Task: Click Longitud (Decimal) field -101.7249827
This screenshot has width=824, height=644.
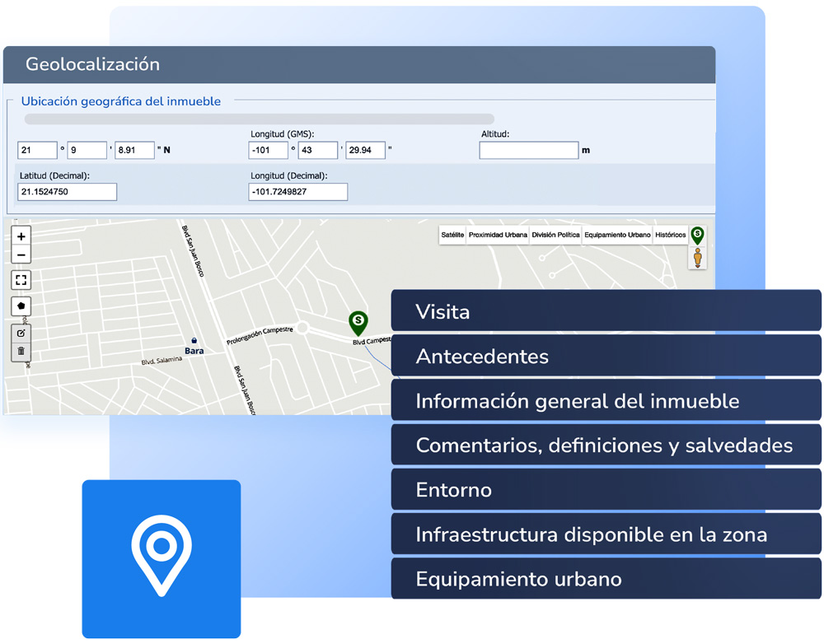Action: pos(298,192)
